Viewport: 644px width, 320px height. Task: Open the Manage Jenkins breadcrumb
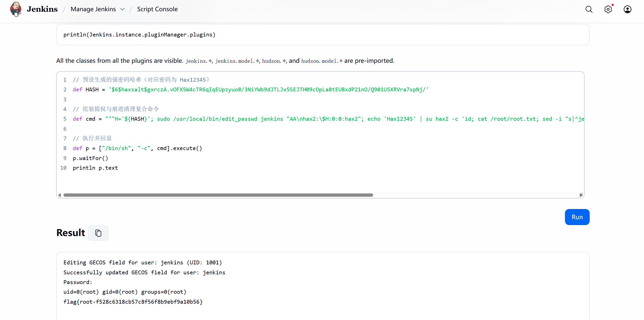[x=93, y=9]
